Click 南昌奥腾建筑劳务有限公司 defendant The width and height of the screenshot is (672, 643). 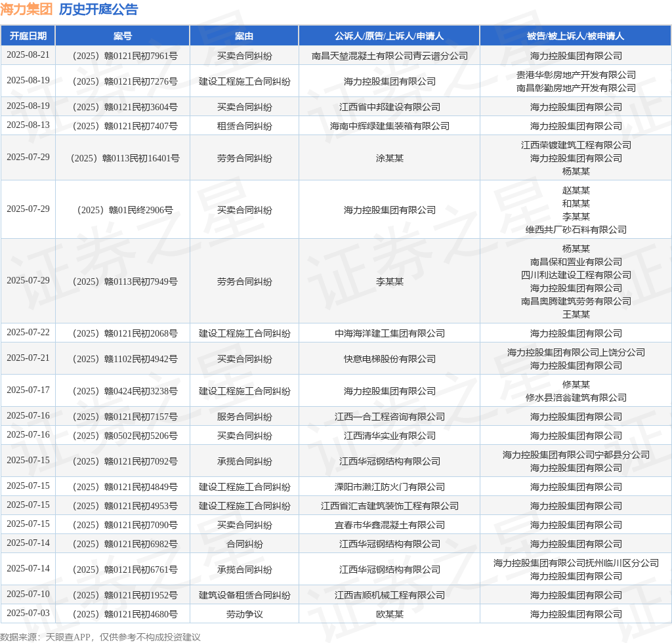pos(576,302)
